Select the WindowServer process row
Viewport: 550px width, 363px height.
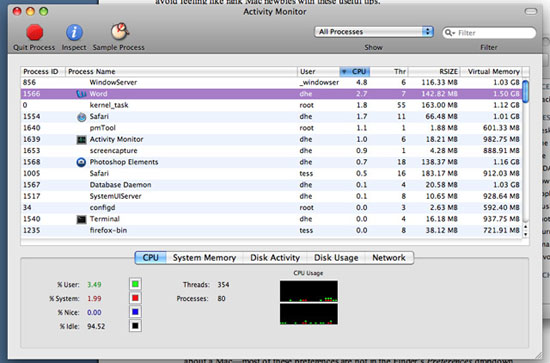[271, 82]
